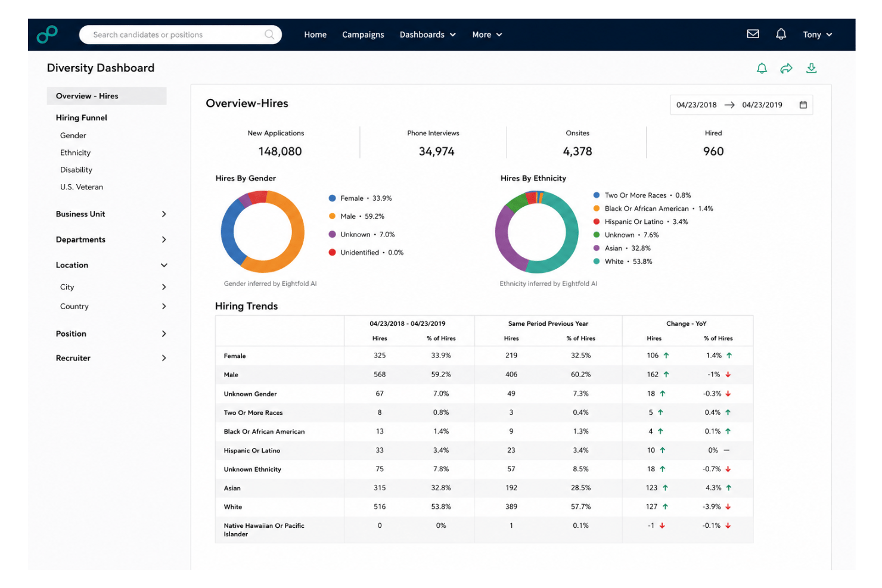The image size is (882, 588).
Task: Click the Unknown Ethnicity row label
Action: coord(253,469)
